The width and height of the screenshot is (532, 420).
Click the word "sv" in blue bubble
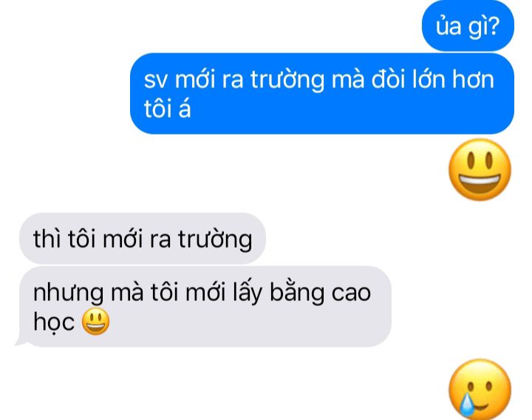click(156, 81)
